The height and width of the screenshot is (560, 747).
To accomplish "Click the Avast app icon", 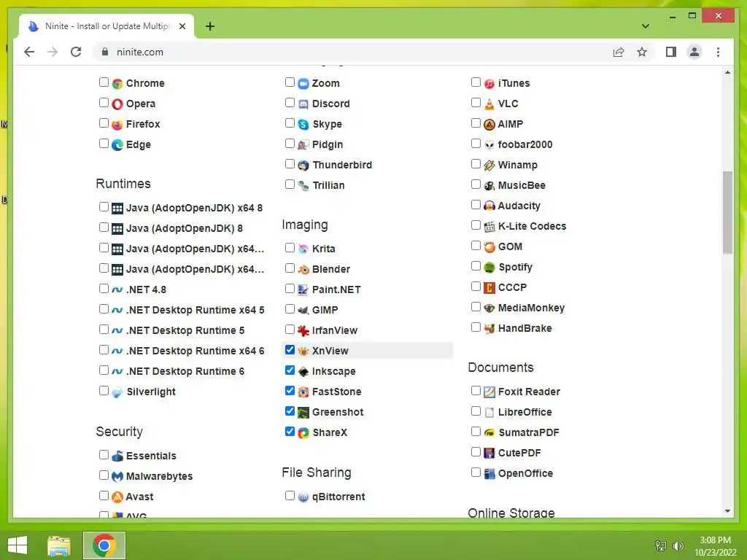I will pos(117,497).
